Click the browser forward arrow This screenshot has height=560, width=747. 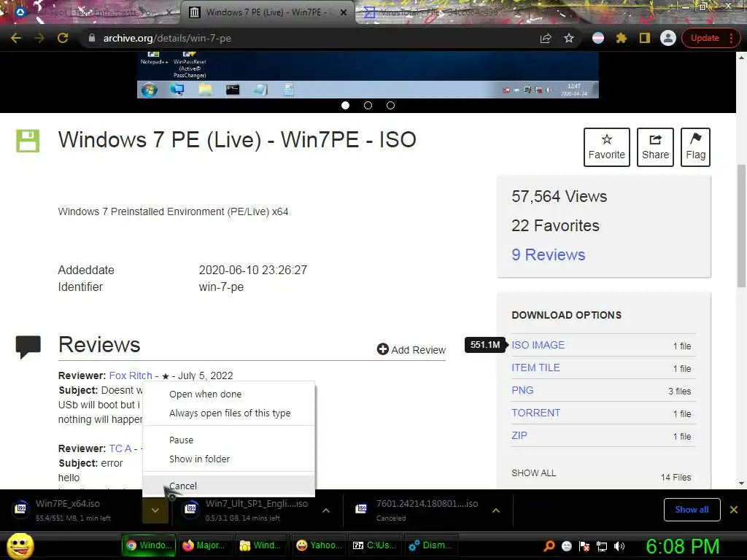point(39,38)
